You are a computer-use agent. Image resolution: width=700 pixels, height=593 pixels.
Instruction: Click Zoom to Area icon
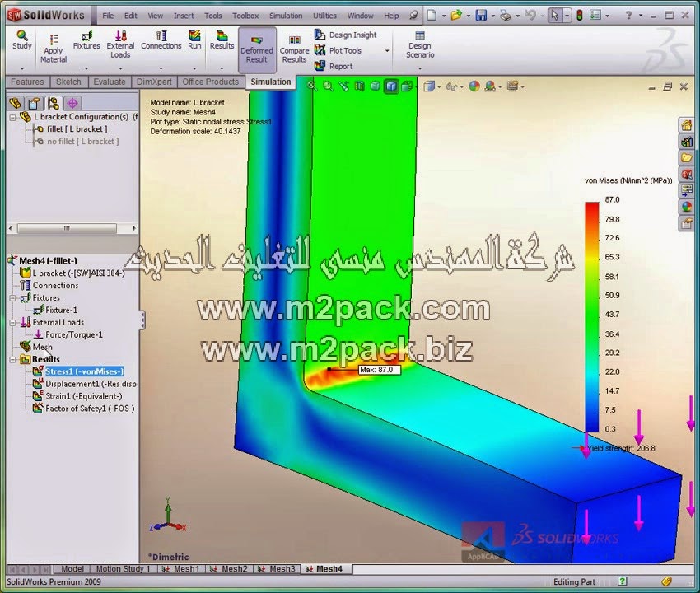click(x=328, y=86)
